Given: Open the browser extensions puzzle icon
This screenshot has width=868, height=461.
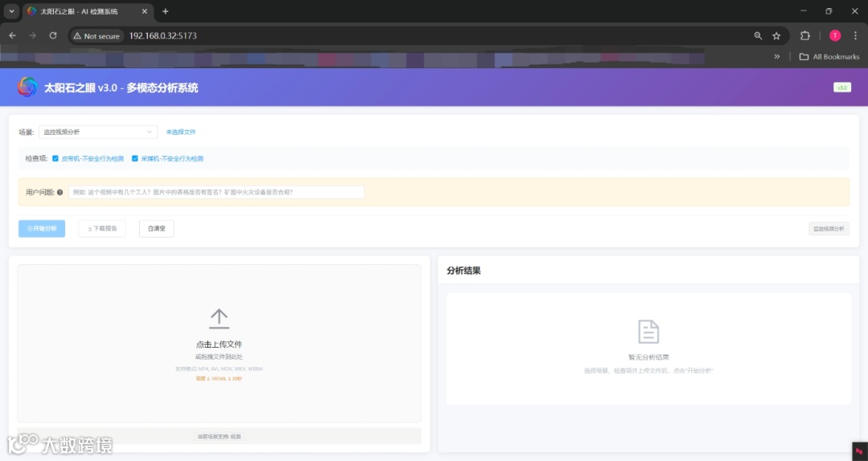Looking at the screenshot, I should click(805, 35).
